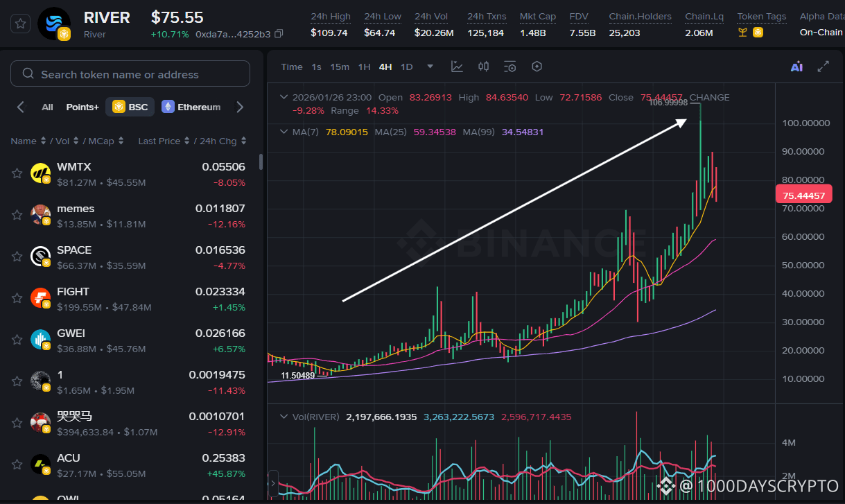
Task: Star the token named 1
Action: coord(17,381)
